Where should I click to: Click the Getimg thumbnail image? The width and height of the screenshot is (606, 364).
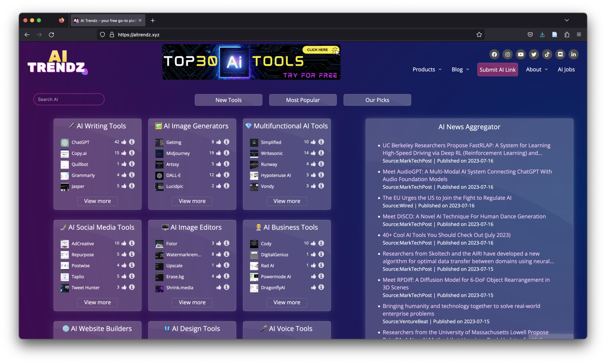(159, 143)
